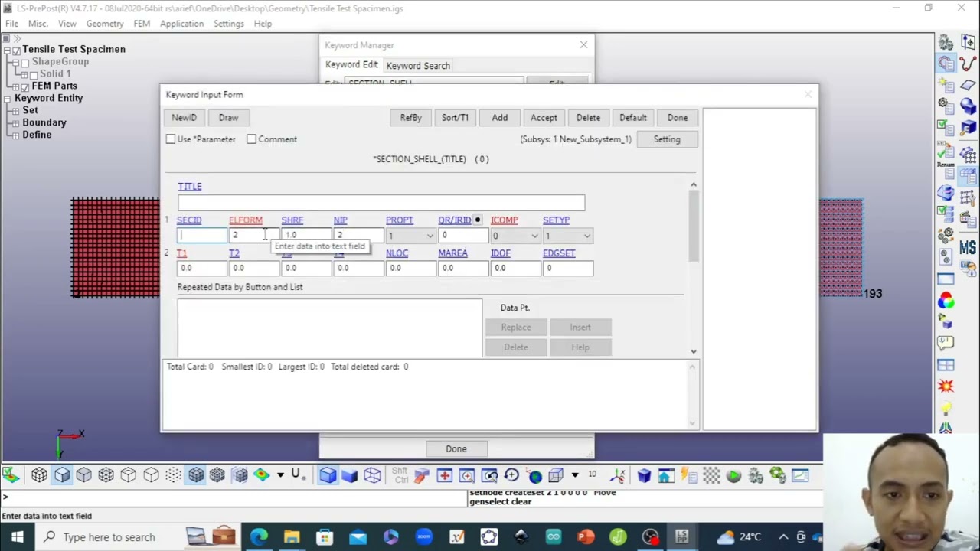Image resolution: width=980 pixels, height=551 pixels.
Task: Click the Add button in Keyword Input Form
Action: [x=499, y=118]
